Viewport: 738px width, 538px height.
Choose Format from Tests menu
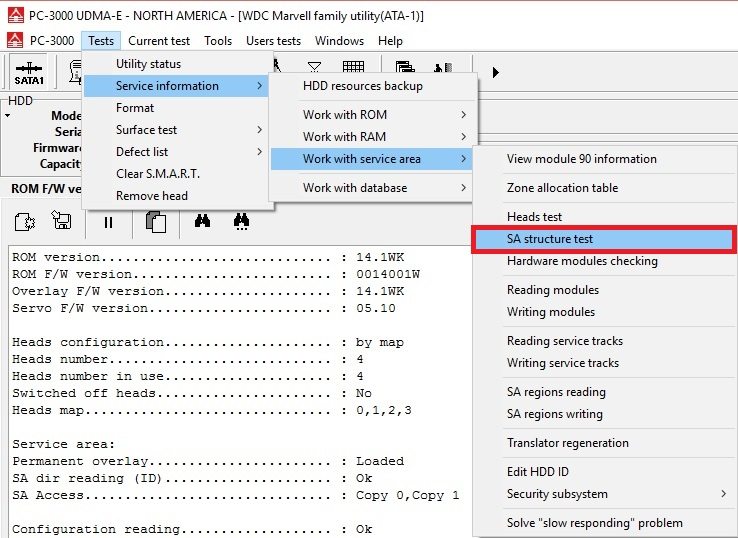(x=176, y=108)
